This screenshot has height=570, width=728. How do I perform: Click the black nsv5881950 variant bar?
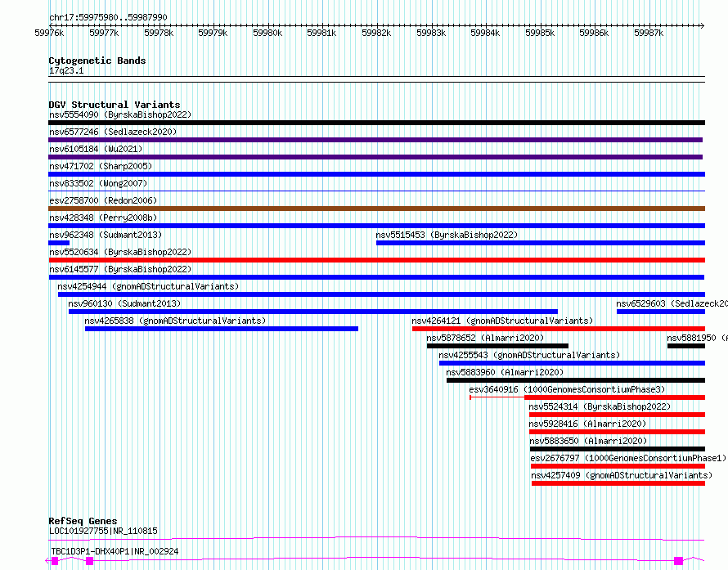pyautogui.click(x=685, y=346)
